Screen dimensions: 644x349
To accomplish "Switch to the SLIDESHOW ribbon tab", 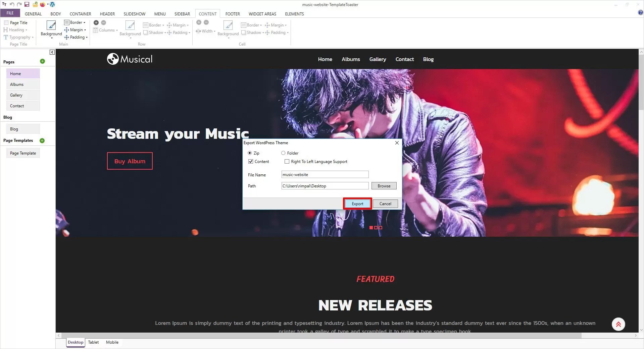I will click(134, 14).
